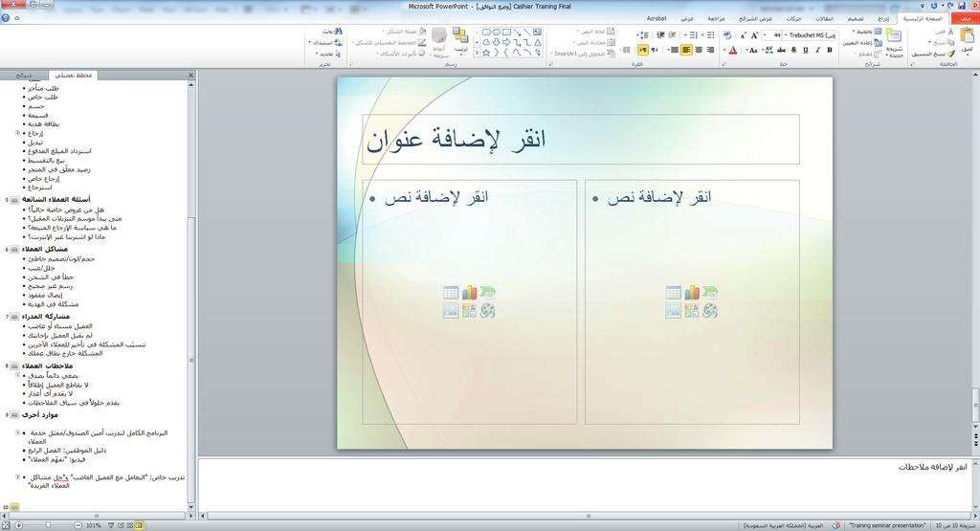Toggle center text alignment

click(699, 50)
